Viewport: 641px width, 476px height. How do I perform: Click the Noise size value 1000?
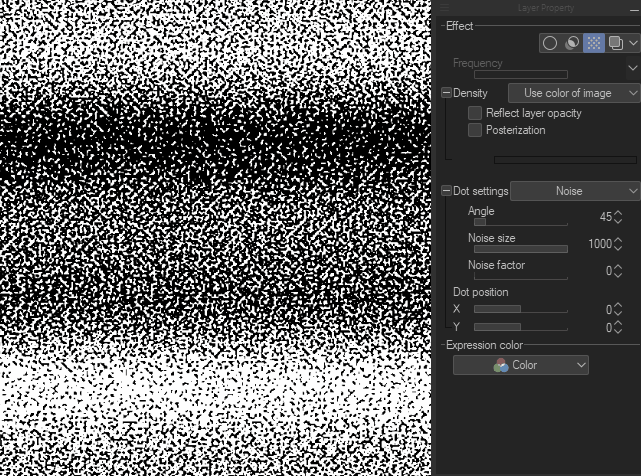click(x=600, y=244)
